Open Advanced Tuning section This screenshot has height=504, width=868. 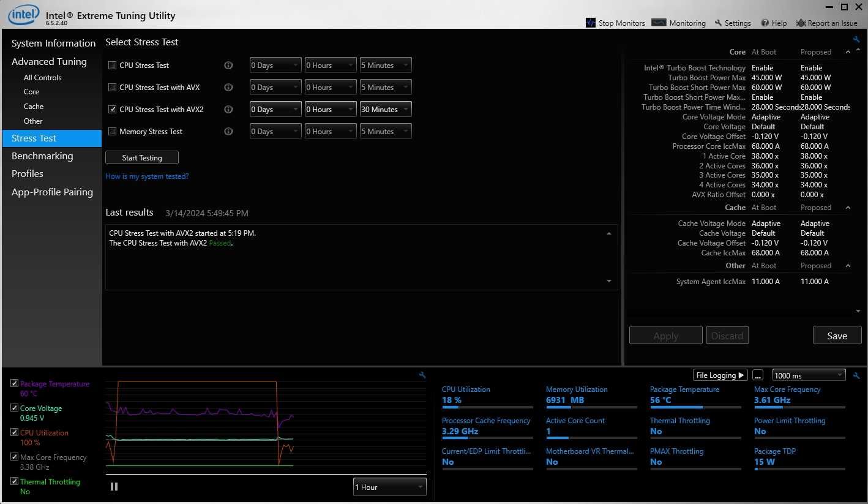coord(49,61)
